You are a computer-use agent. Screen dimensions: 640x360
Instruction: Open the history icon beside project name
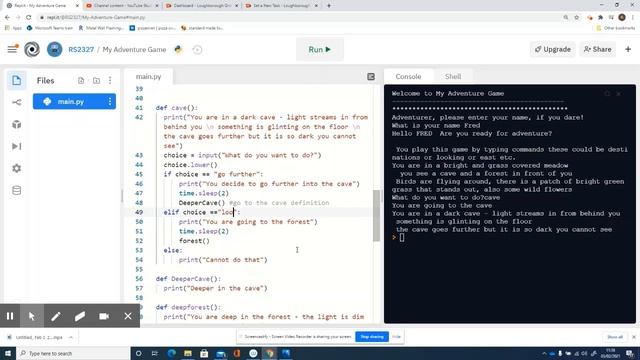pos(197,49)
